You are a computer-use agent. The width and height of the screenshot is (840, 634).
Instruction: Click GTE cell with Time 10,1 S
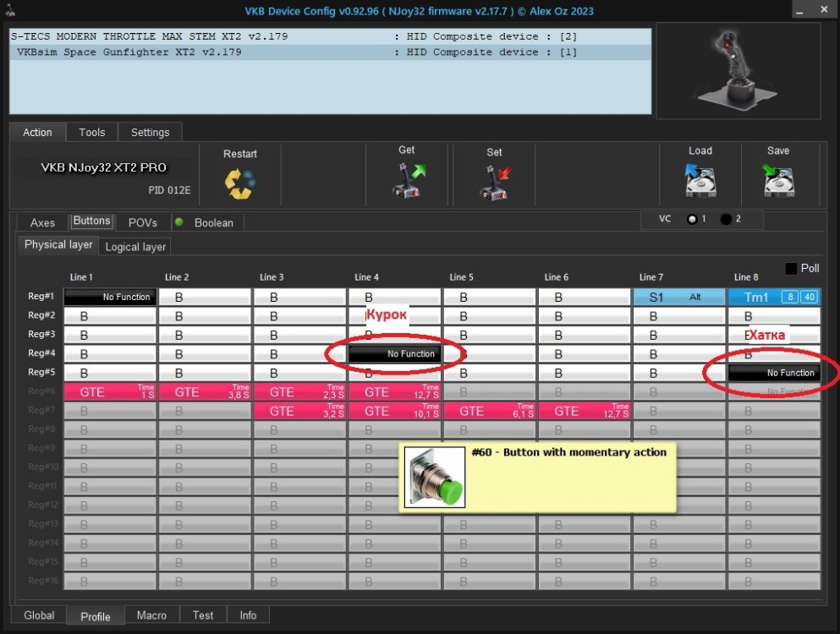[395, 411]
